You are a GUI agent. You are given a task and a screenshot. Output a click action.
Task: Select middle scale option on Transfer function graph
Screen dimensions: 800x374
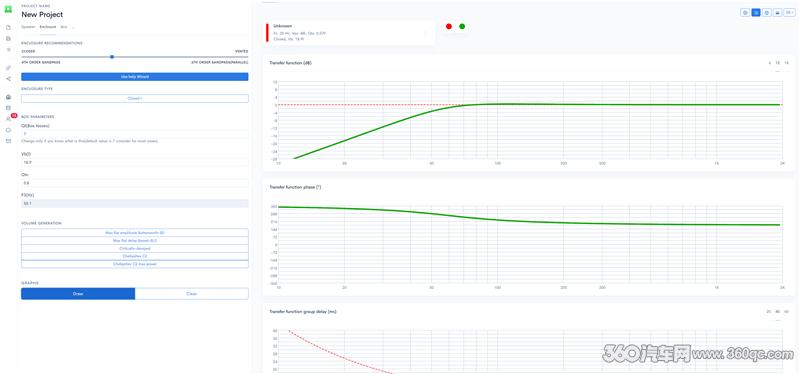tap(778, 63)
